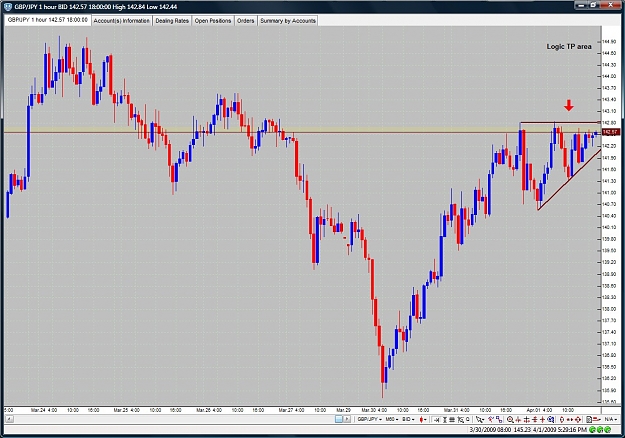Go to the Open Positions tab
This screenshot has width=625, height=438.
[x=212, y=21]
